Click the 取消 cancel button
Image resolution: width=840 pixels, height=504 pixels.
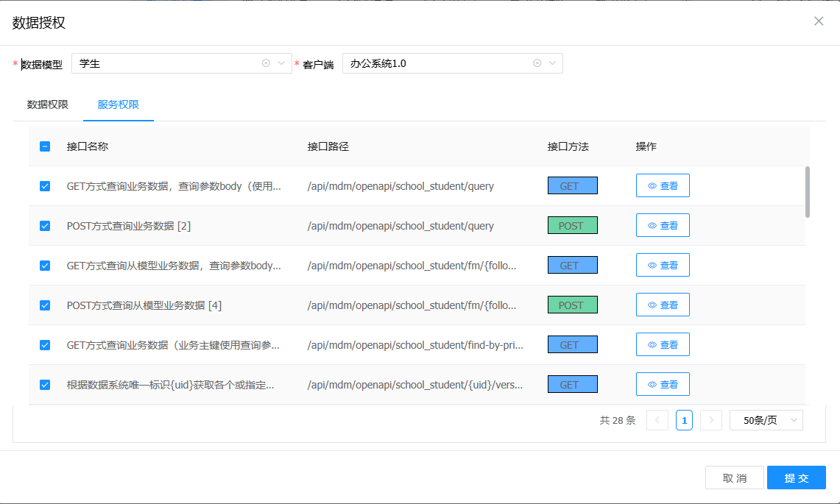click(734, 478)
